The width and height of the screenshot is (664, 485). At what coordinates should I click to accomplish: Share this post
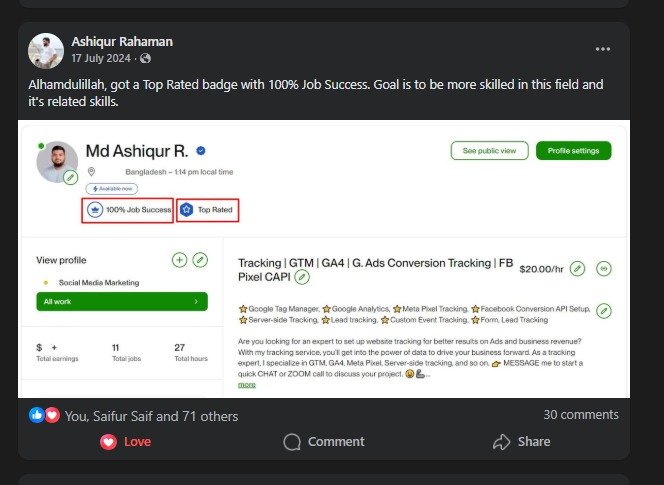click(521, 441)
